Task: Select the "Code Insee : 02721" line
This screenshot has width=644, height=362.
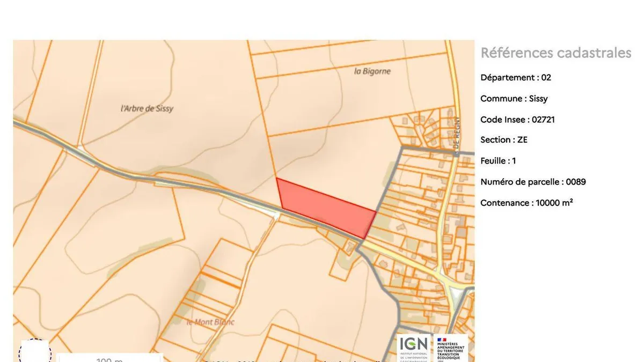Action: pyautogui.click(x=518, y=120)
